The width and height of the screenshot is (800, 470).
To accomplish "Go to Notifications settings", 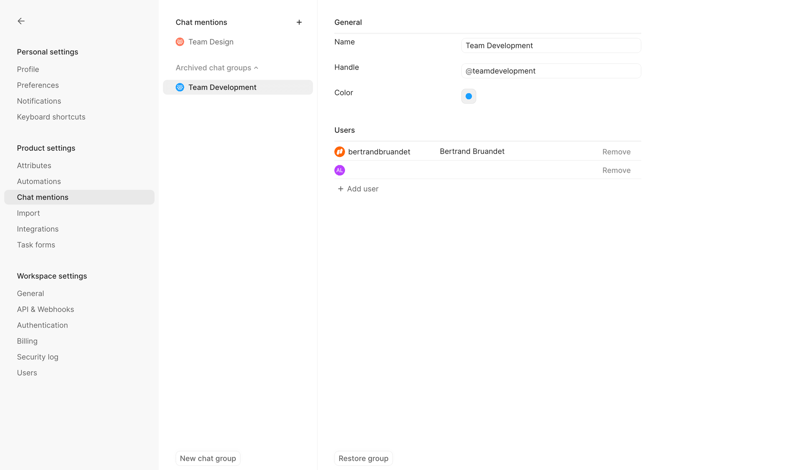I will click(x=39, y=101).
